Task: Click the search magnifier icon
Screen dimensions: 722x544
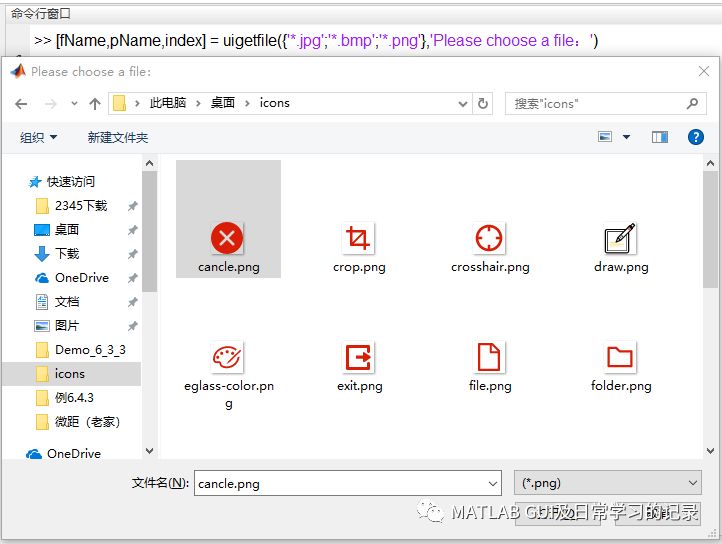Action: (693, 104)
